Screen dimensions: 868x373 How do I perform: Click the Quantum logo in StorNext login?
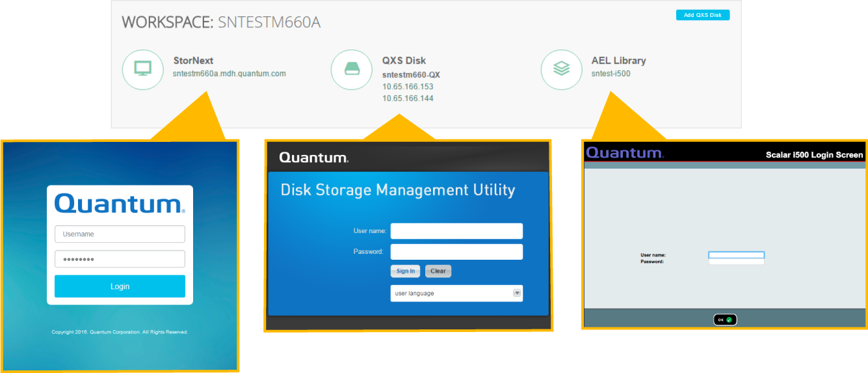click(x=120, y=203)
